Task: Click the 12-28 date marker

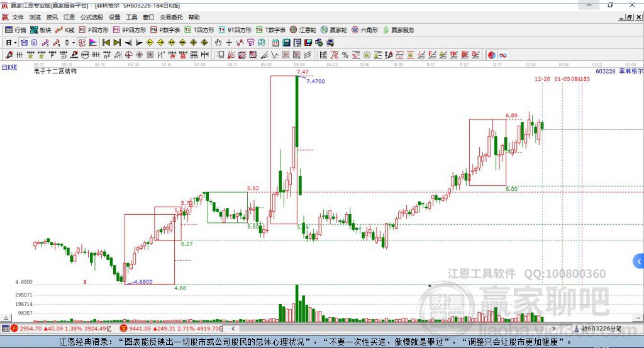Action: click(x=542, y=79)
